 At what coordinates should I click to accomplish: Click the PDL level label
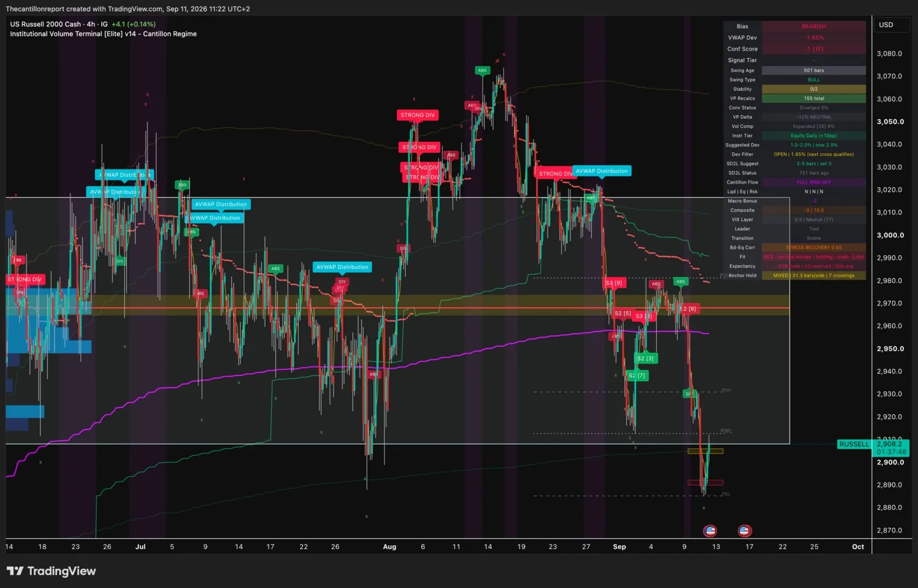[726, 494]
